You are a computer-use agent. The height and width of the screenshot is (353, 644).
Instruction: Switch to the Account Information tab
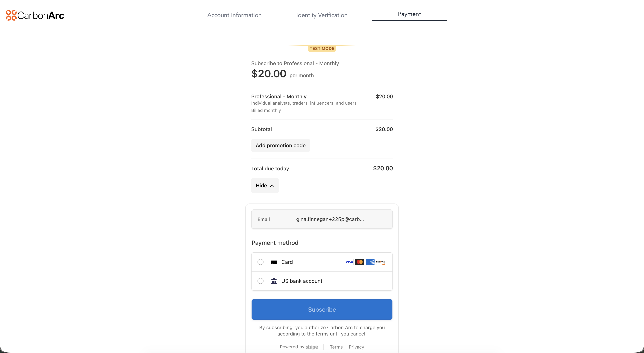234,15
